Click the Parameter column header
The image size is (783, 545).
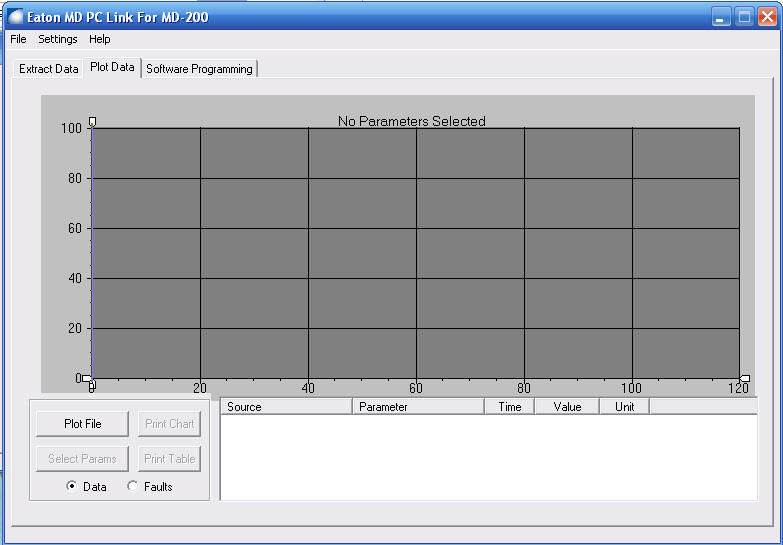tap(418, 407)
